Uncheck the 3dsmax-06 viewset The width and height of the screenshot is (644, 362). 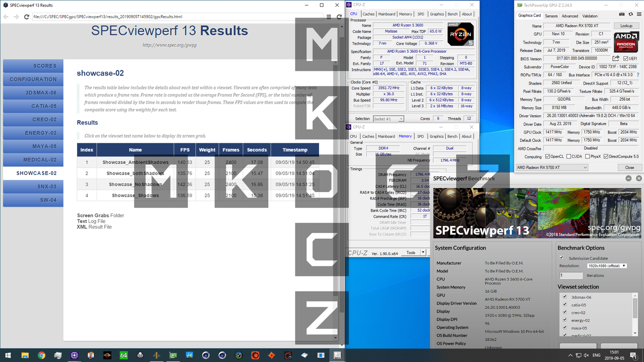(x=566, y=297)
